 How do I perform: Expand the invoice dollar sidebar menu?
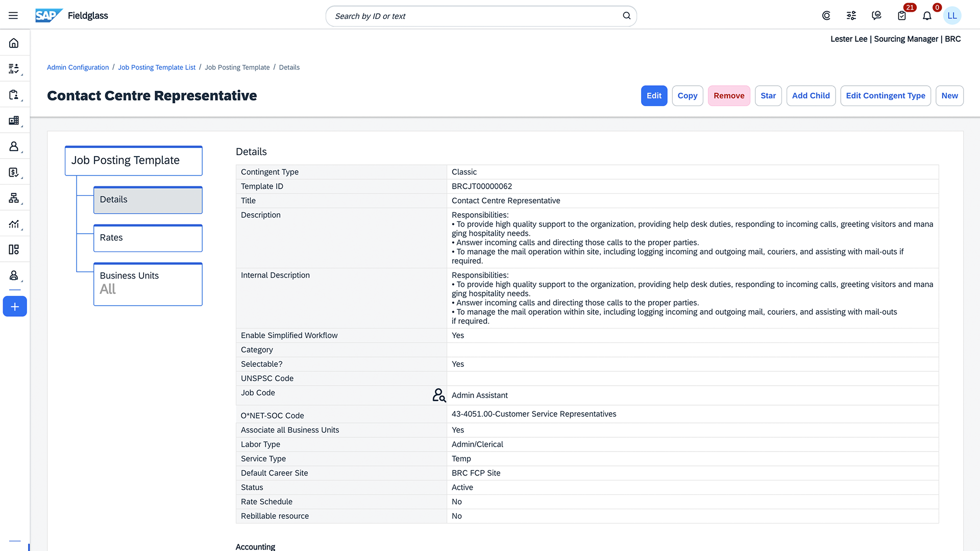coord(14,172)
